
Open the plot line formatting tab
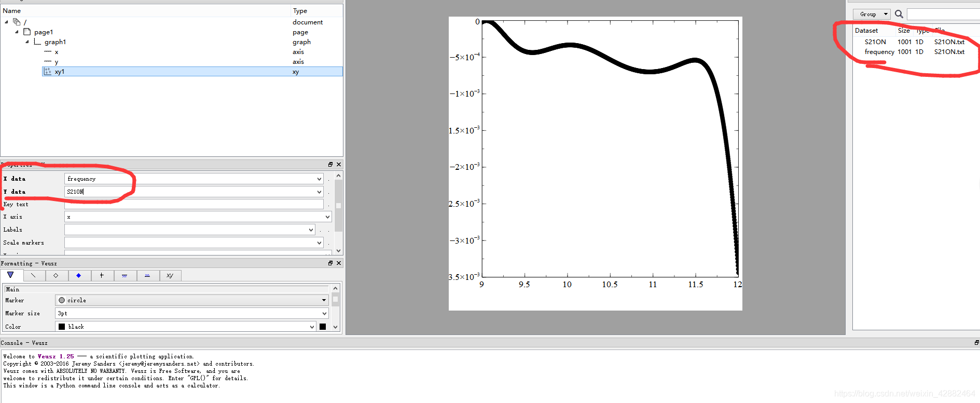[x=33, y=275]
